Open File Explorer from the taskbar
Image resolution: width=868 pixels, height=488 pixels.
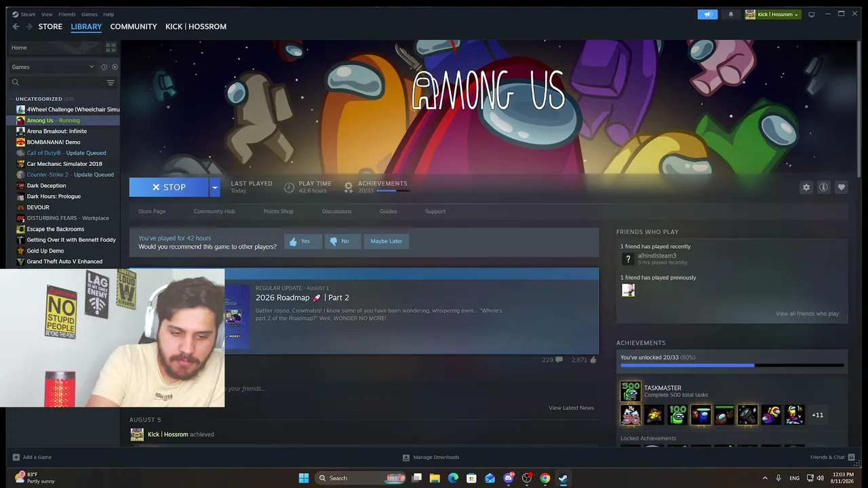435,479
